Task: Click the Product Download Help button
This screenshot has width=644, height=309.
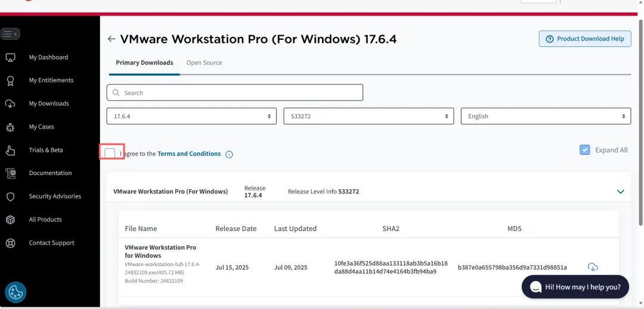Action: click(x=585, y=39)
